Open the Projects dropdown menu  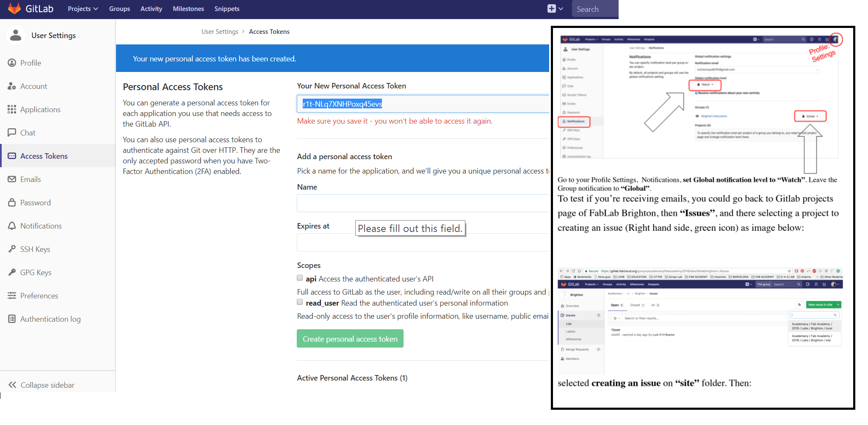pyautogui.click(x=83, y=8)
